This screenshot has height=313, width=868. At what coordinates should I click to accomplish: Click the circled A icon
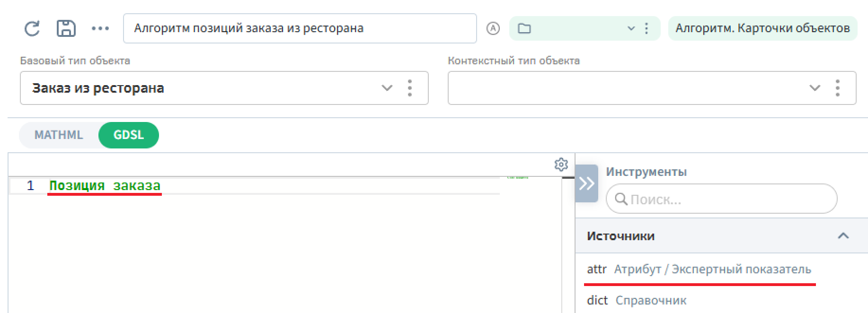(x=493, y=29)
